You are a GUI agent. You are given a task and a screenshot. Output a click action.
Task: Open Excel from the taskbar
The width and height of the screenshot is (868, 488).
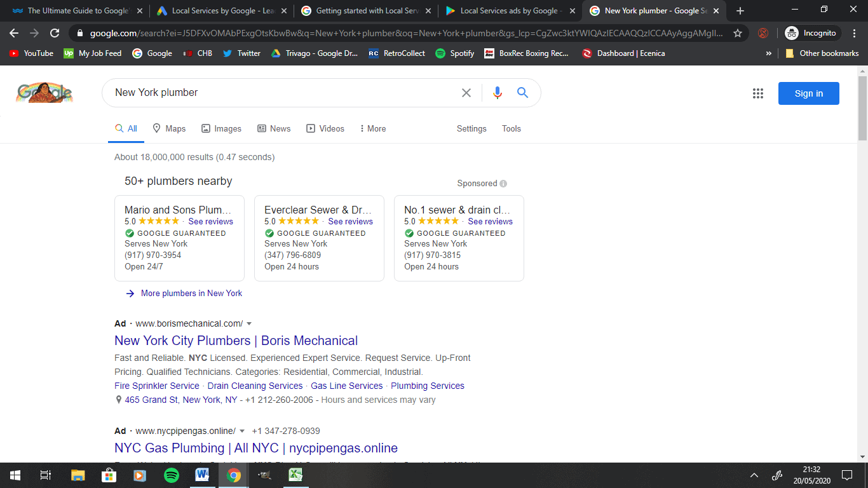[x=295, y=475]
